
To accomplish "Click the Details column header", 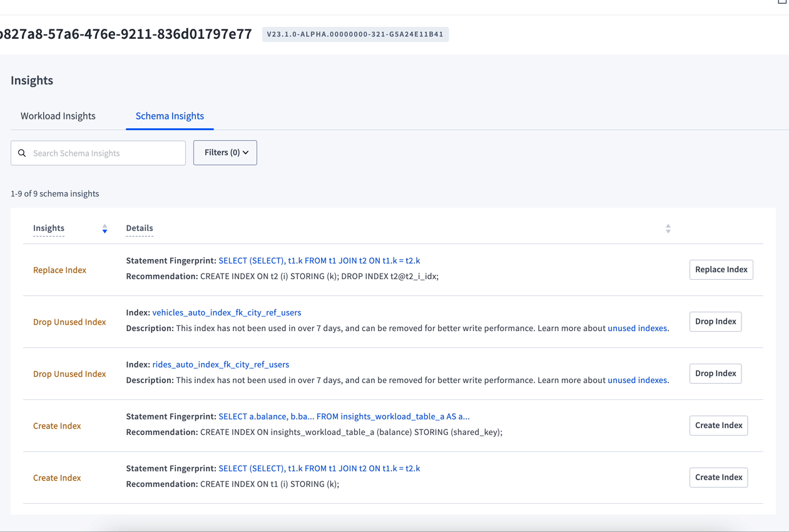I will coord(140,228).
